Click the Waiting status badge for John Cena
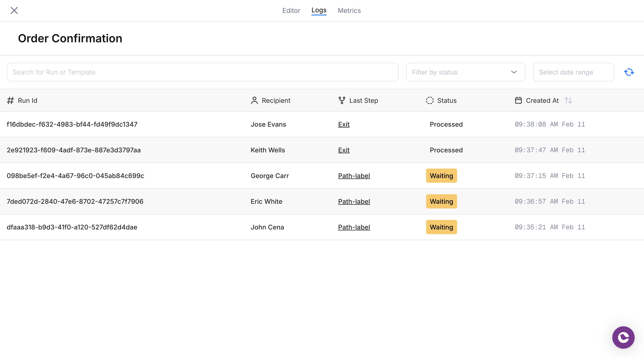Image resolution: width=644 pixels, height=358 pixels. (x=441, y=227)
